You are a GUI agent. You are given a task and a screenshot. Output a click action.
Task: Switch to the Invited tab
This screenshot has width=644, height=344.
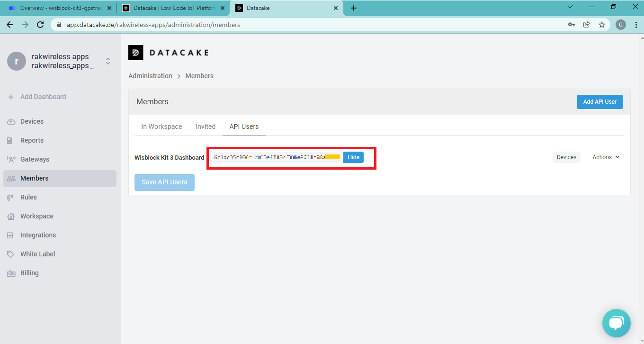[206, 127]
